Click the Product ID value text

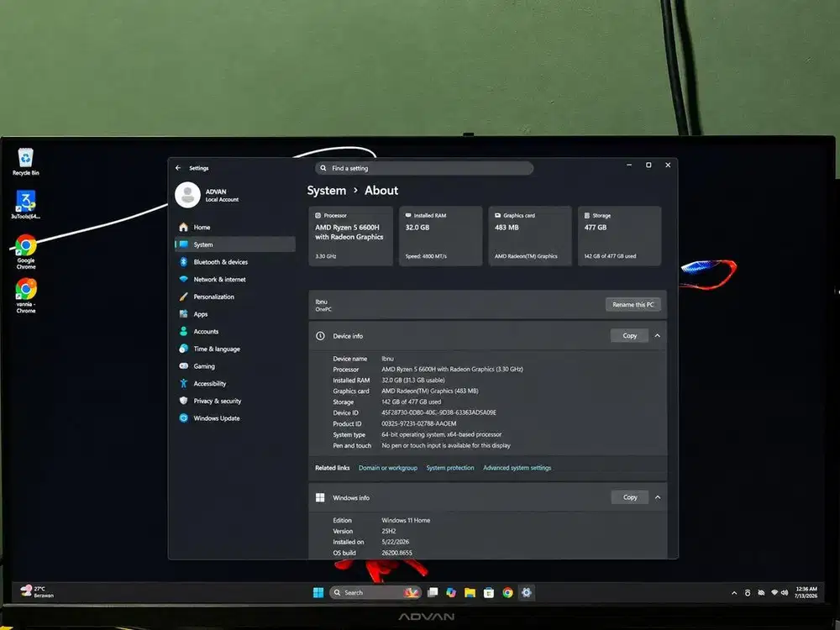coord(419,423)
